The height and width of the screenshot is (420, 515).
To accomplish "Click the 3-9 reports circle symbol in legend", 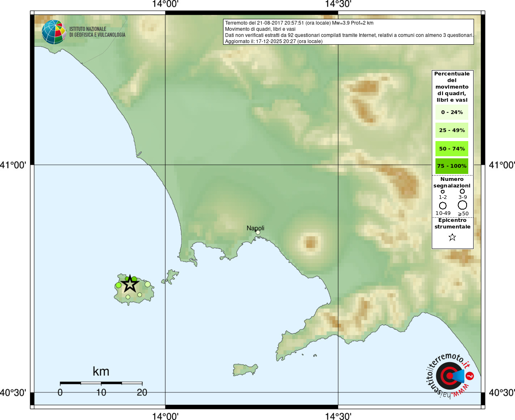I will (462, 191).
